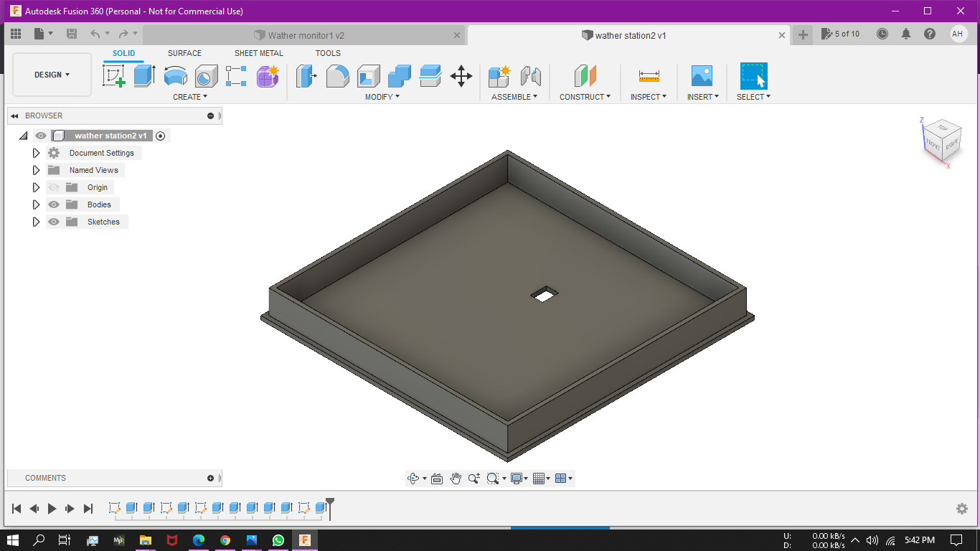Open the Measure tool
The height and width of the screenshot is (551, 980).
click(649, 76)
